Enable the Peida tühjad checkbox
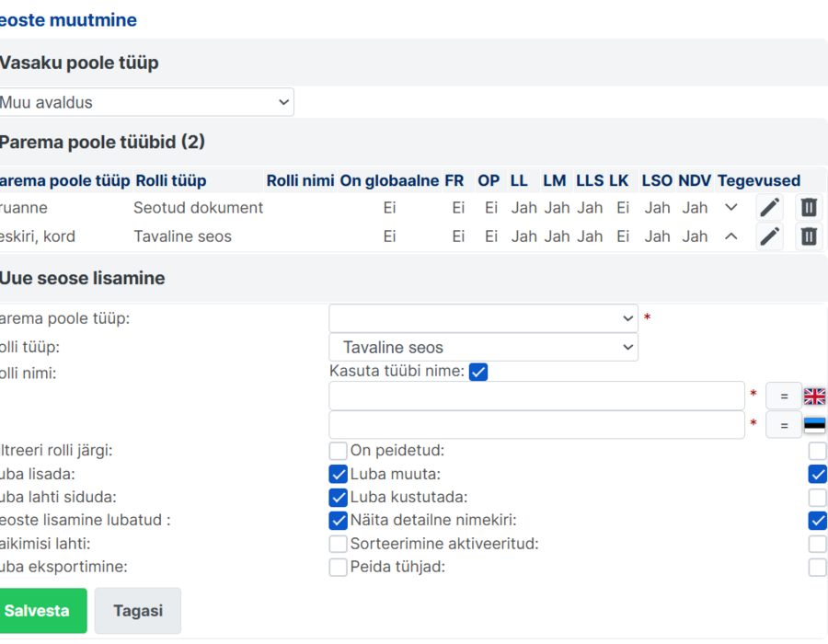Image resolution: width=828 pixels, height=644 pixels. coord(818,567)
